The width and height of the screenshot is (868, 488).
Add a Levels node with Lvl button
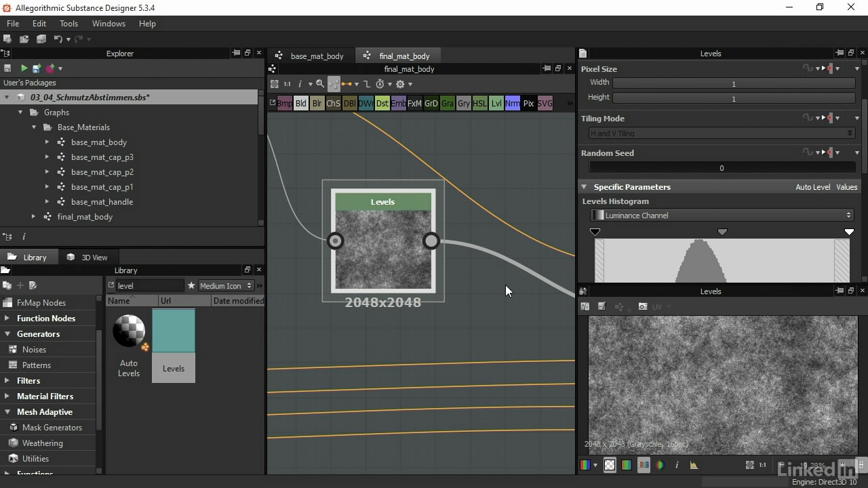point(496,104)
